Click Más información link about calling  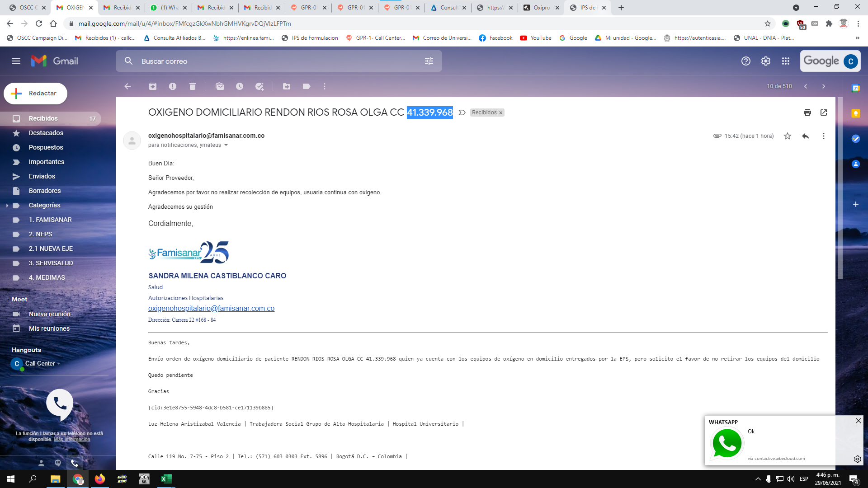click(x=72, y=440)
